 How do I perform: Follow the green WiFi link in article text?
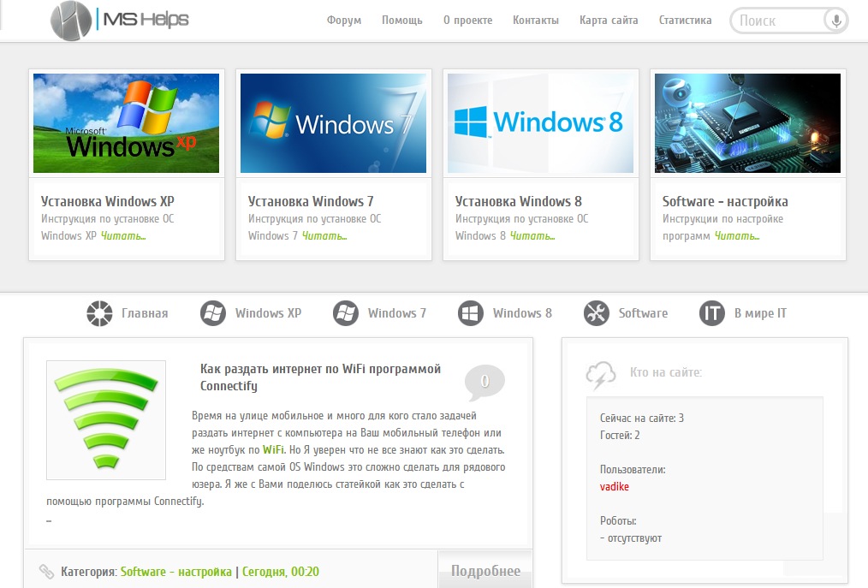(273, 449)
